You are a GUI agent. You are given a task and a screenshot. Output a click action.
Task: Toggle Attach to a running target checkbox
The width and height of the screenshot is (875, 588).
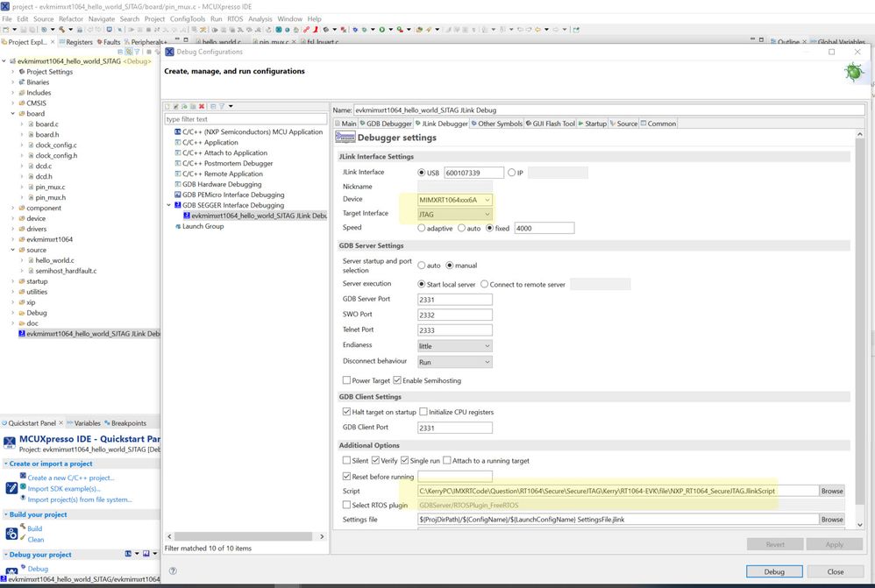(x=447, y=460)
